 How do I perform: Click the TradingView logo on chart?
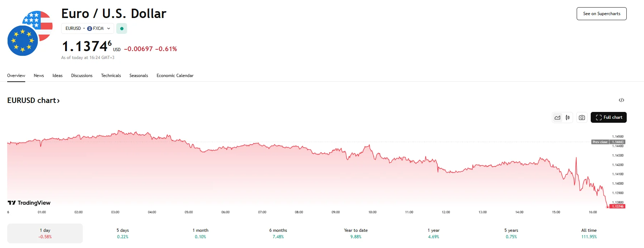click(x=29, y=203)
